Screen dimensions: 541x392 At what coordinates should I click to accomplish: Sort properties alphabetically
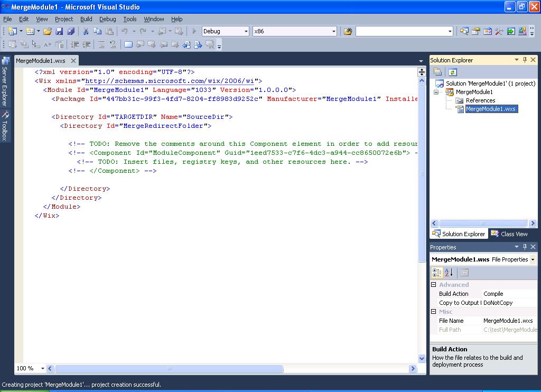[x=449, y=273]
